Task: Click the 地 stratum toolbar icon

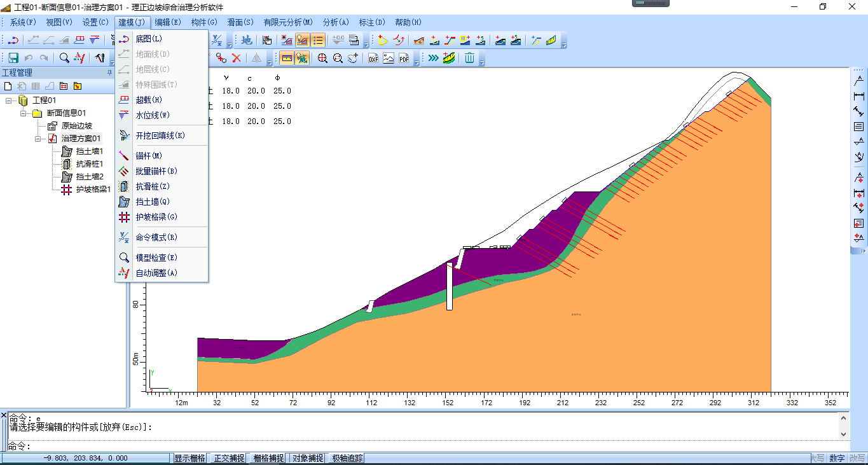Action: [246, 40]
